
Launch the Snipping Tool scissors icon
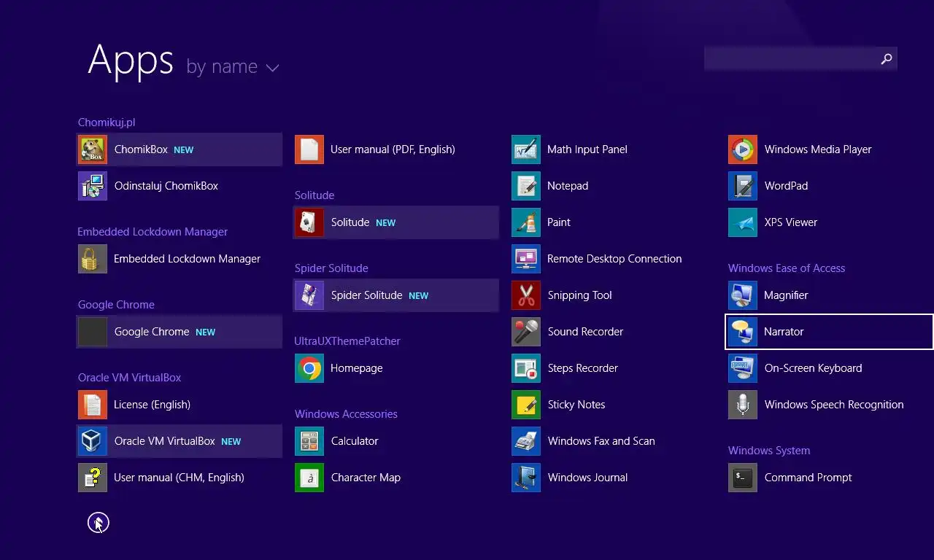point(526,295)
